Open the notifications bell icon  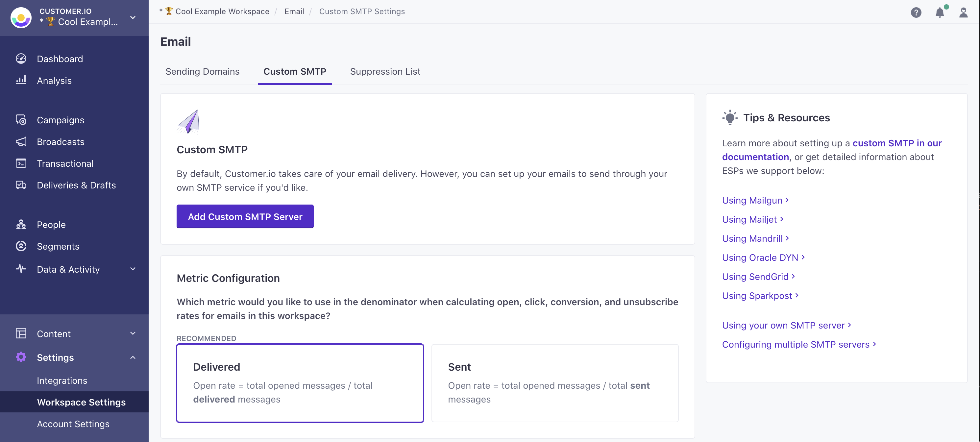point(939,12)
